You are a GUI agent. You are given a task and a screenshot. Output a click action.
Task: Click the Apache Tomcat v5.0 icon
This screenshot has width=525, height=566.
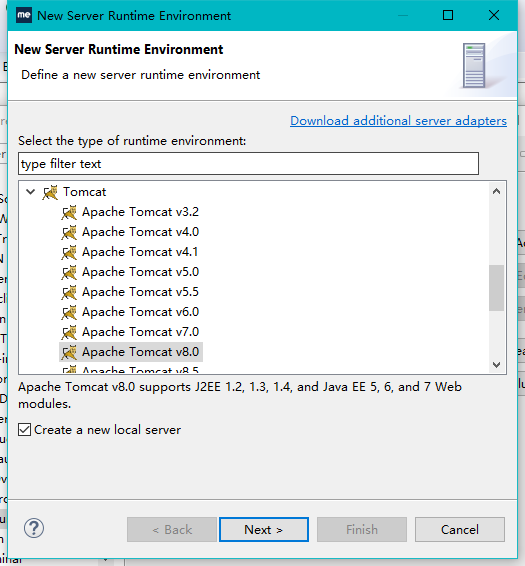pos(69,272)
